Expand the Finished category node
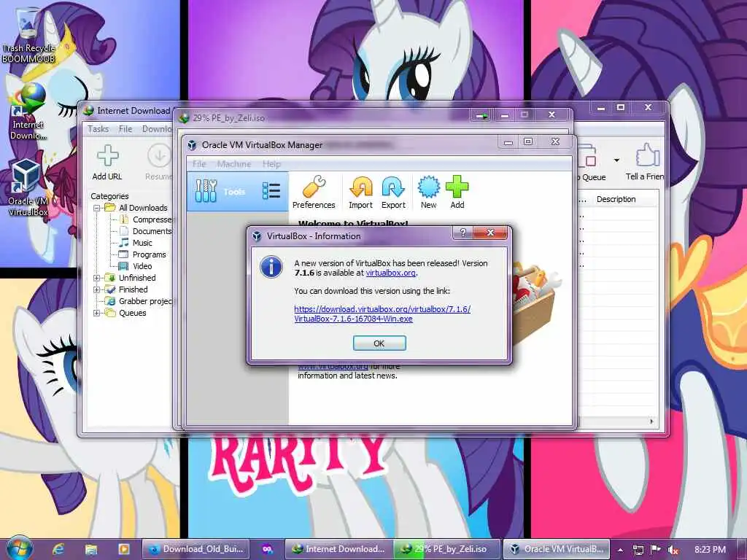This screenshot has height=560, width=747. [x=97, y=289]
